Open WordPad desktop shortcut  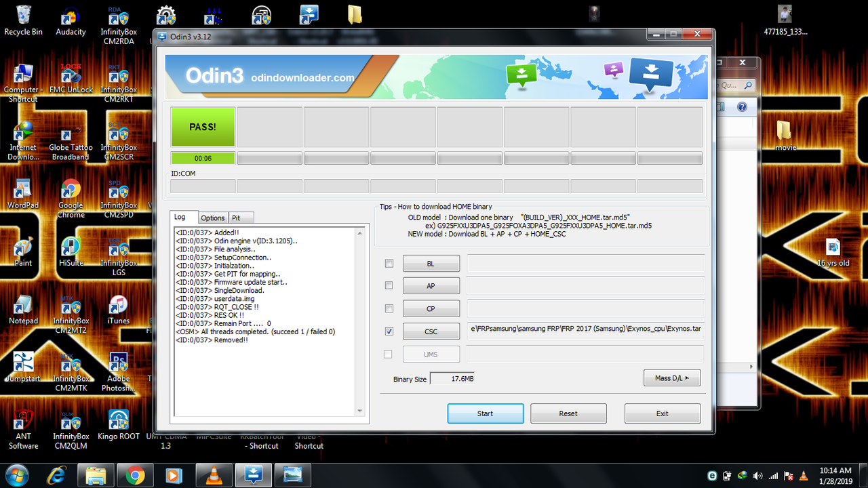pos(23,193)
